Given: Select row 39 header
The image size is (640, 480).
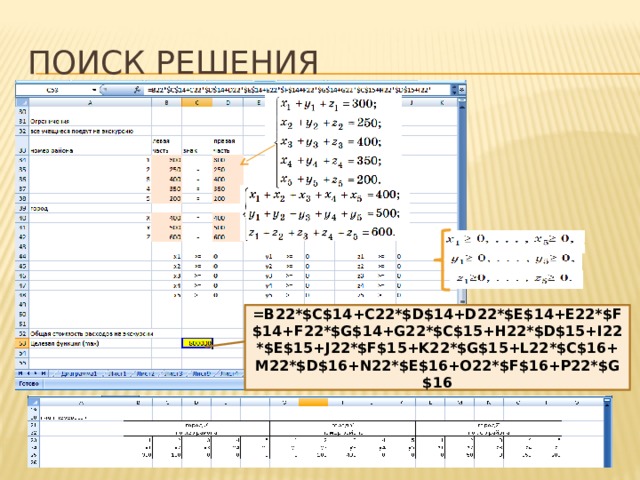Looking at the screenshot, I should pyautogui.click(x=22, y=208).
